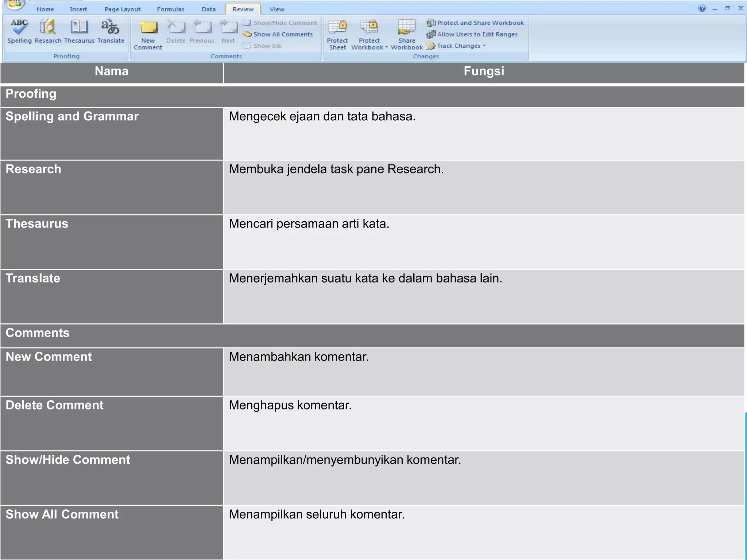Go to the Previous comment
The width and height of the screenshot is (747, 560).
click(x=202, y=32)
